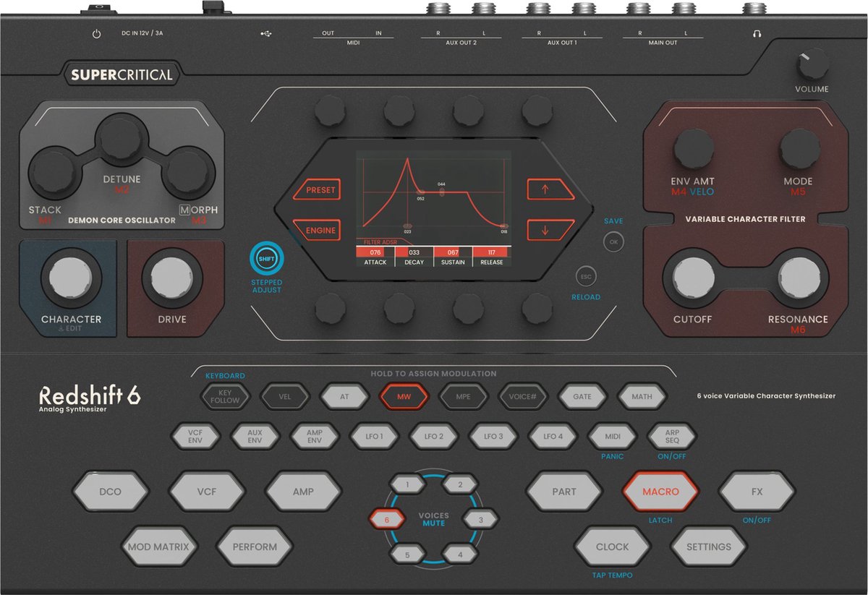Tap the CLOCK tempo button
The height and width of the screenshot is (595, 868).
[x=613, y=547]
